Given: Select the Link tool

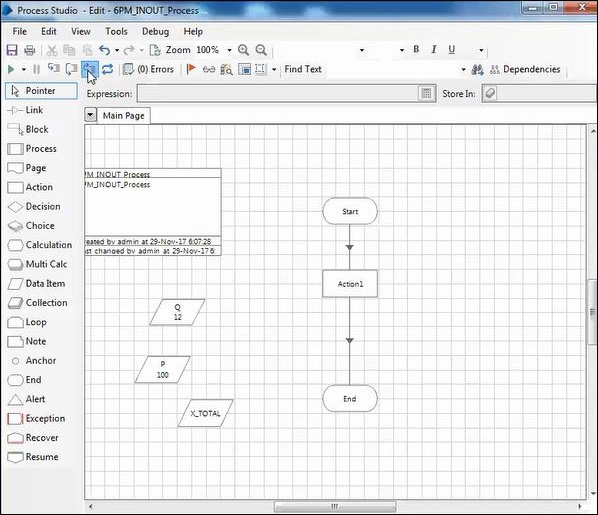Looking at the screenshot, I should click(25, 110).
